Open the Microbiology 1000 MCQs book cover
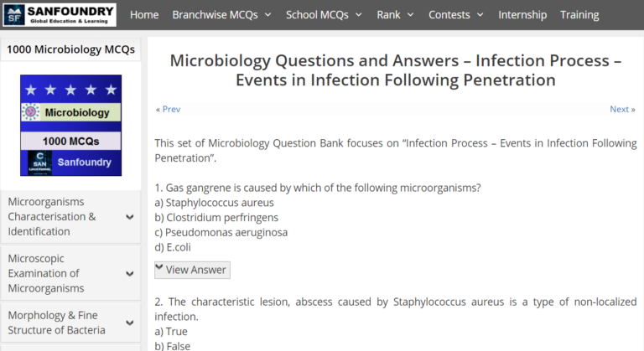The height and width of the screenshot is (351, 644). click(x=71, y=126)
